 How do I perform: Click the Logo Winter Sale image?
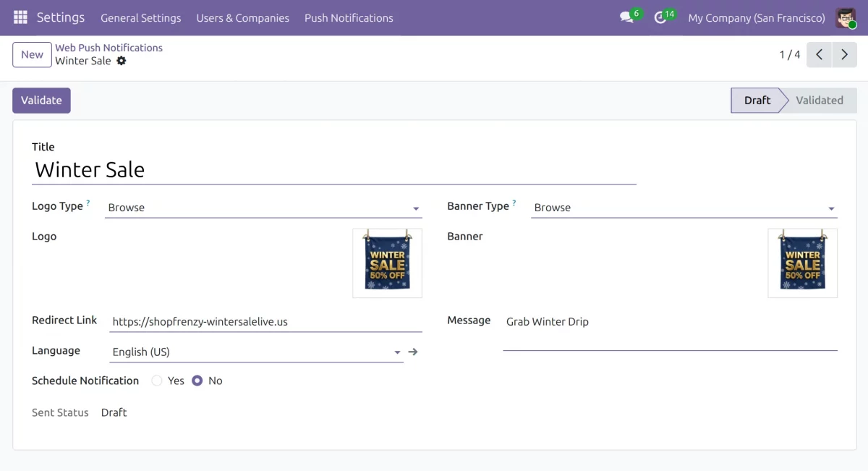coord(388,263)
